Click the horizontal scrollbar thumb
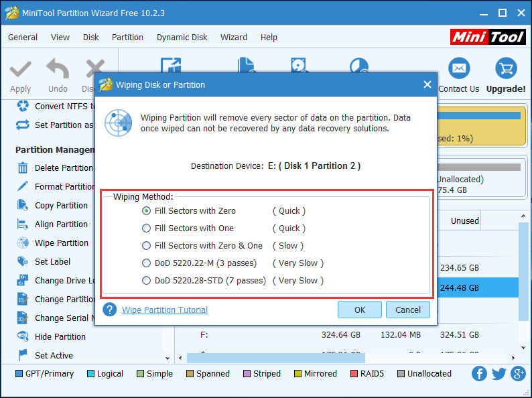The image size is (532, 398). [x=276, y=358]
